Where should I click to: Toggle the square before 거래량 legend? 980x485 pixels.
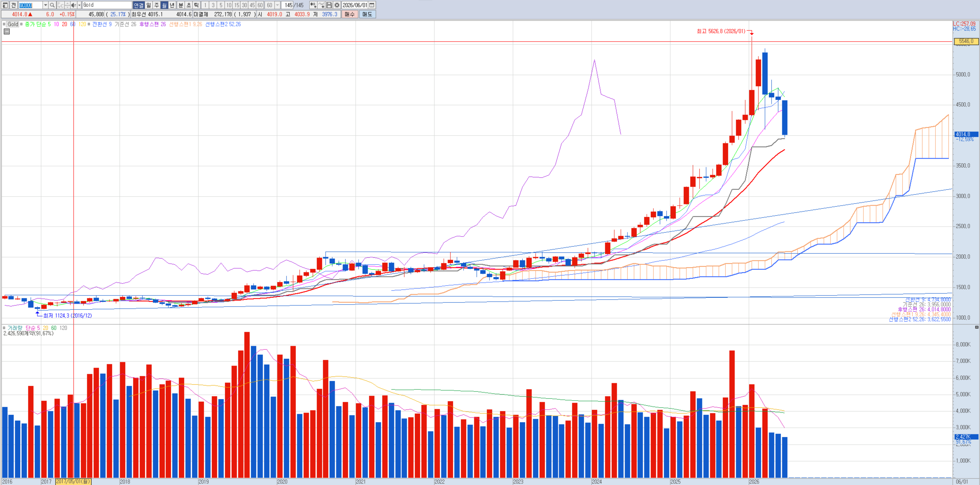[x=4, y=328]
